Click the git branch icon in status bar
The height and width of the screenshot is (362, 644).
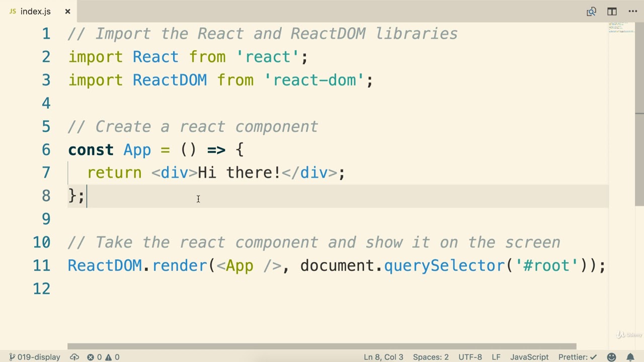[x=12, y=357]
